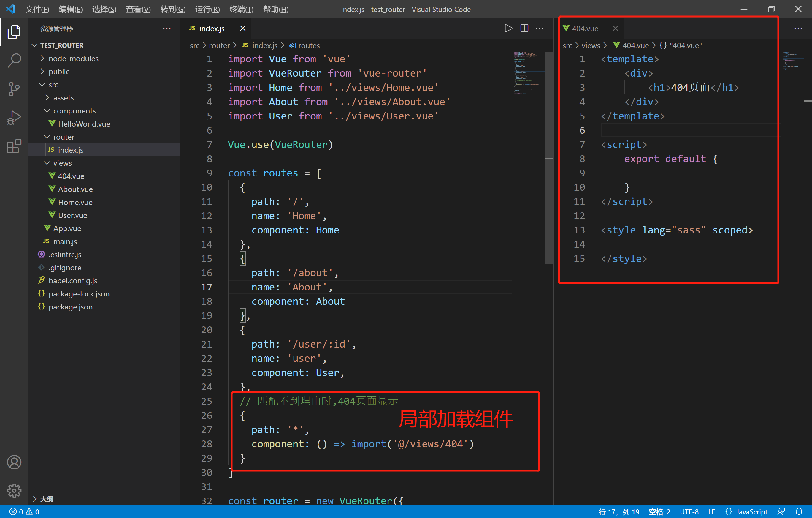Open Home.vue in the explorer
The image size is (812, 518).
(75, 202)
